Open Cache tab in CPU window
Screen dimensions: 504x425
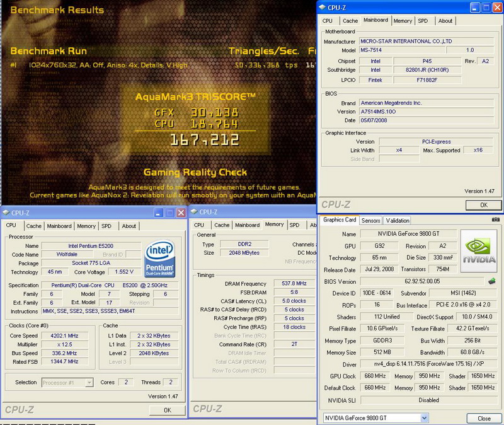click(x=34, y=226)
